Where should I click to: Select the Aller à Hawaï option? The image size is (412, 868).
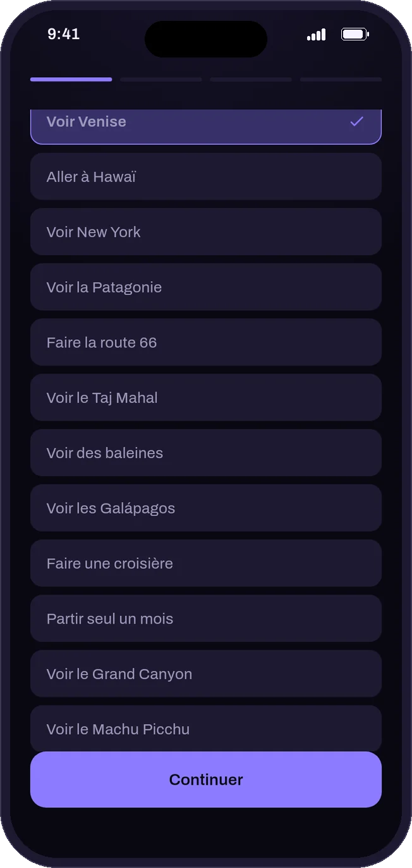click(x=206, y=177)
